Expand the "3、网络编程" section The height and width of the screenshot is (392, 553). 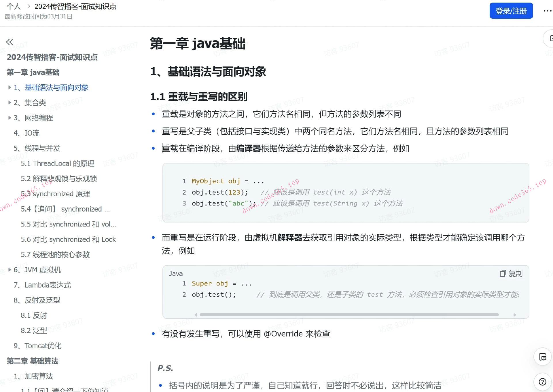(10, 118)
